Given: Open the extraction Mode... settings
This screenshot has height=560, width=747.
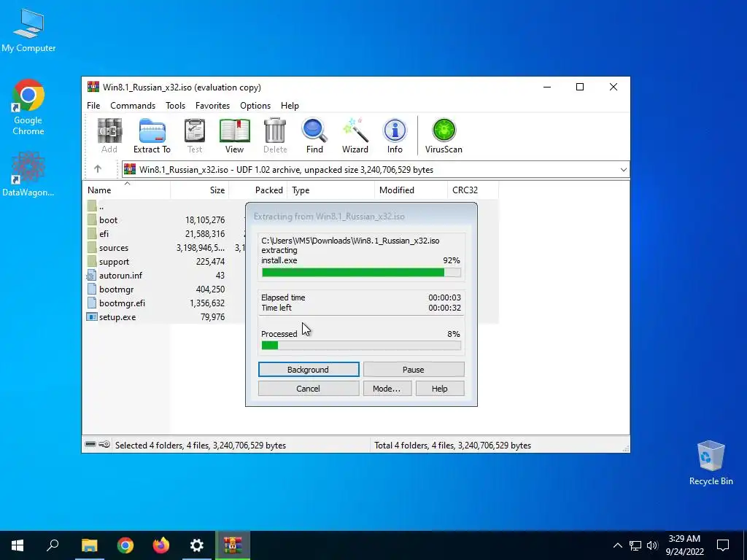Looking at the screenshot, I should 387,389.
